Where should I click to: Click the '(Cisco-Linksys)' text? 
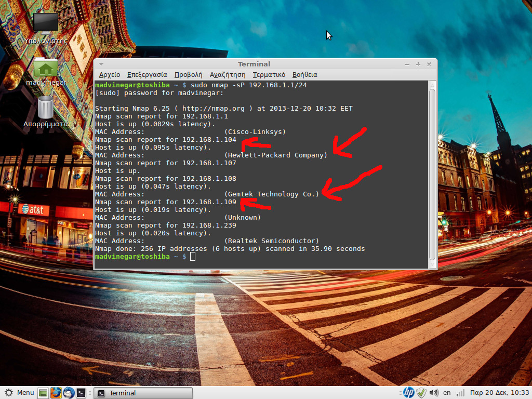(x=255, y=132)
